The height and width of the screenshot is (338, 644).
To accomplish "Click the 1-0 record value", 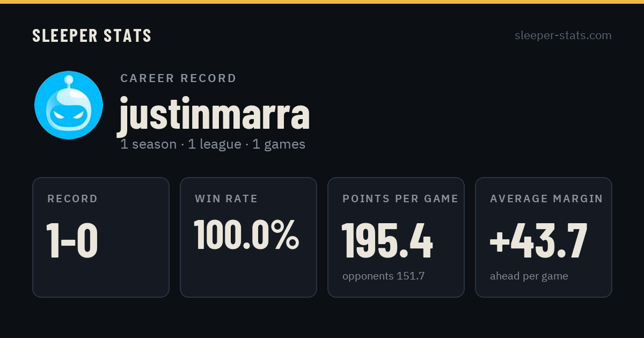I will point(72,240).
